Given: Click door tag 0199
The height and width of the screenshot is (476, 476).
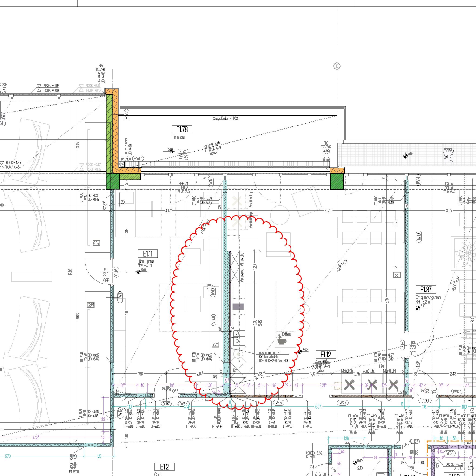Looking at the screenshot, I should pos(424,401).
